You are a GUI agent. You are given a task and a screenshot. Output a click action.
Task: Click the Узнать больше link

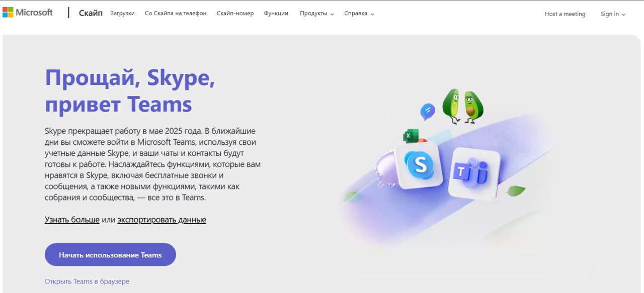click(x=72, y=220)
